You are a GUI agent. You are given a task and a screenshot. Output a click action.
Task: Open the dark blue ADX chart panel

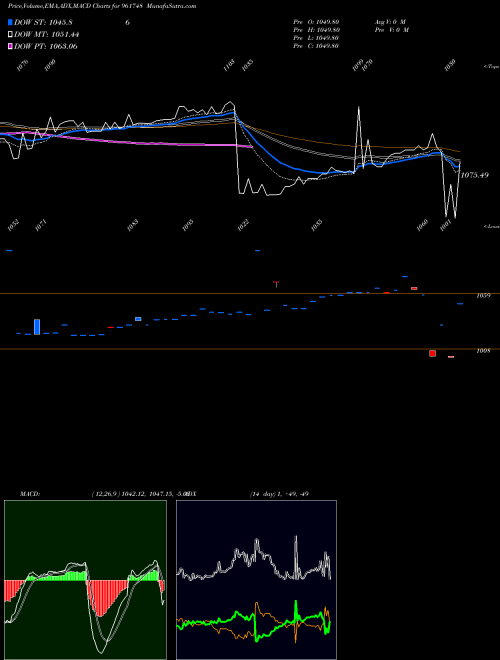pos(256,580)
